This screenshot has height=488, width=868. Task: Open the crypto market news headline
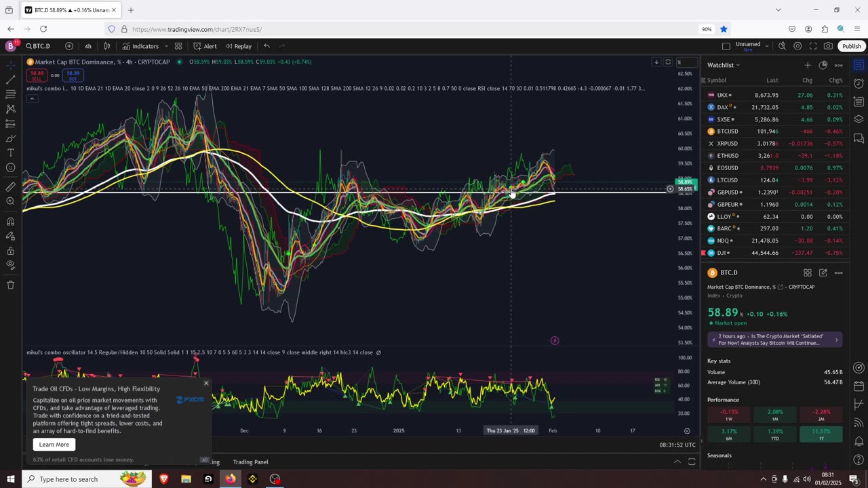pyautogui.click(x=774, y=340)
